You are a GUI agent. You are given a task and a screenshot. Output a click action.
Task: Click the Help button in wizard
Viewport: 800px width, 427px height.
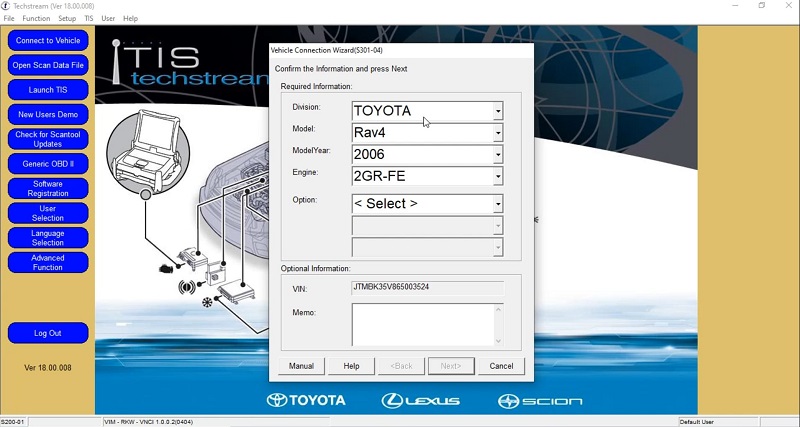tap(351, 366)
